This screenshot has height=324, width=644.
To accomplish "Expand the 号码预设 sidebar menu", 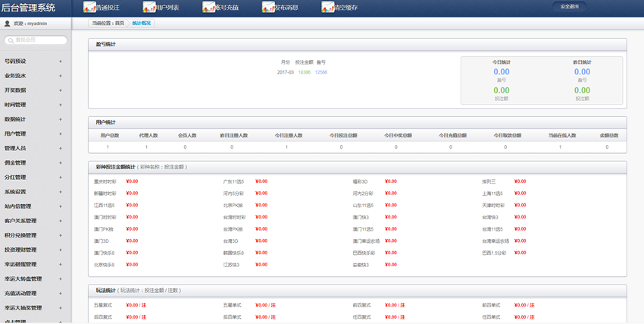I will [33, 61].
